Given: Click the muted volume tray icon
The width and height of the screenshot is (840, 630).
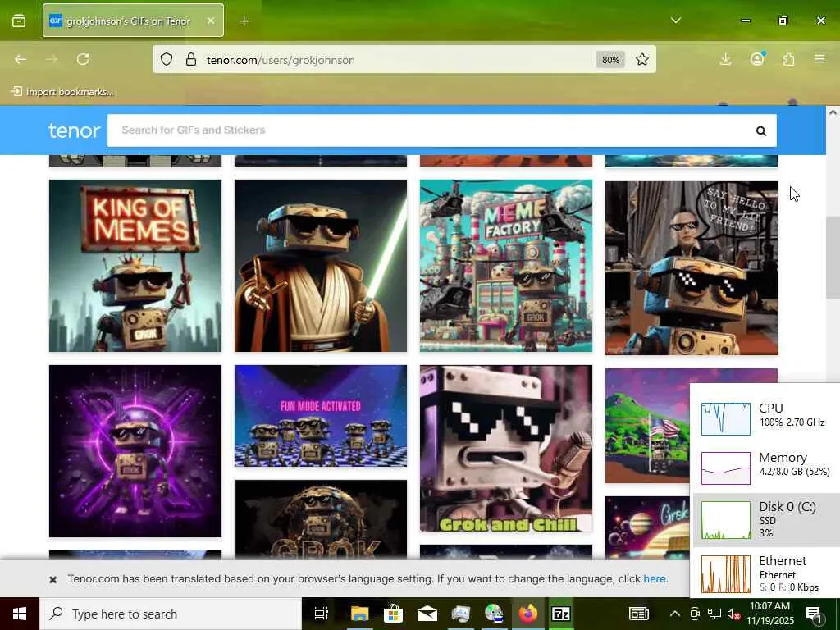Looking at the screenshot, I should (x=733, y=614).
